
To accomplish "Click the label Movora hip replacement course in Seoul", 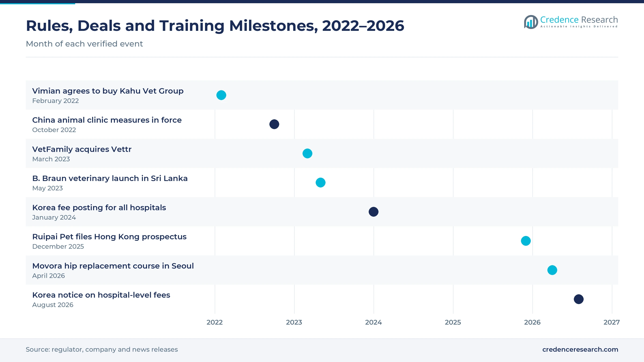I will [113, 266].
